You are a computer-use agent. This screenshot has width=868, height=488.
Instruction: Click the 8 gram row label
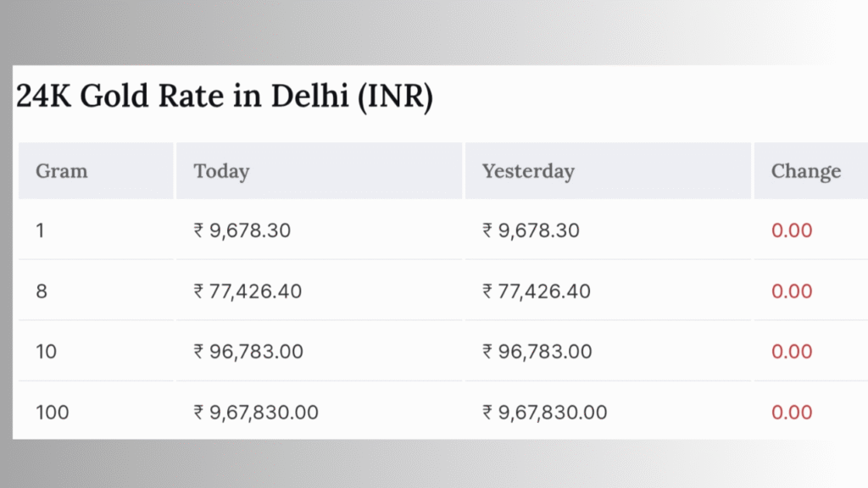(42, 291)
